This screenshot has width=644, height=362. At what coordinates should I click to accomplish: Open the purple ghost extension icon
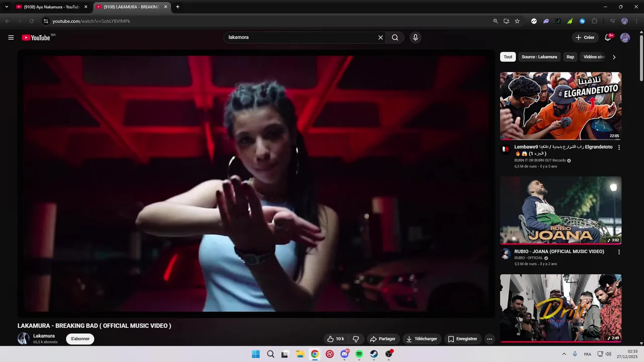[x=546, y=21]
